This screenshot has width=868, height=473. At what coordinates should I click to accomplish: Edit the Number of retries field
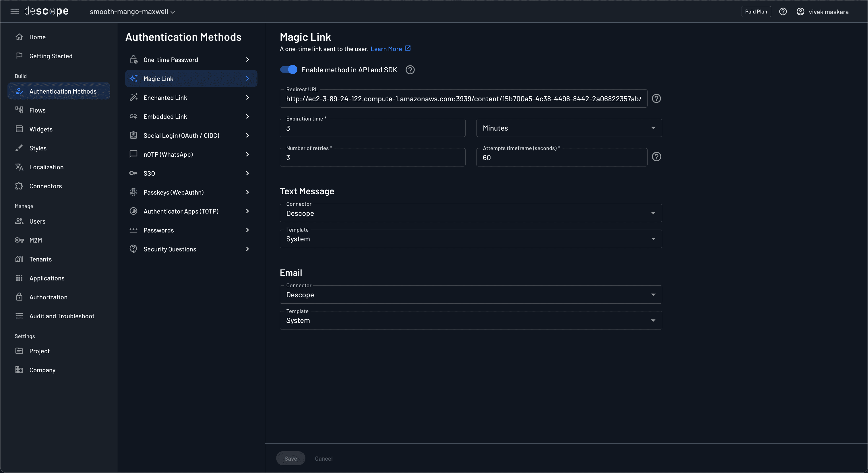coord(372,157)
